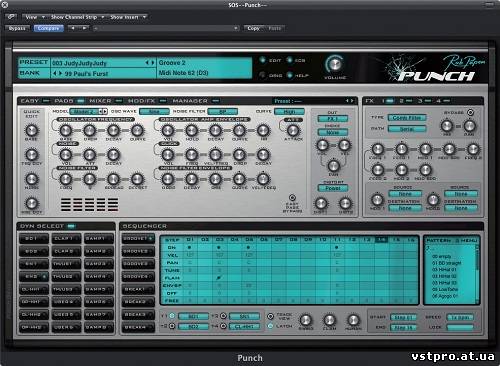Select sequencer track T1 radio button
Screen dimensions: 500x366
[172, 316]
